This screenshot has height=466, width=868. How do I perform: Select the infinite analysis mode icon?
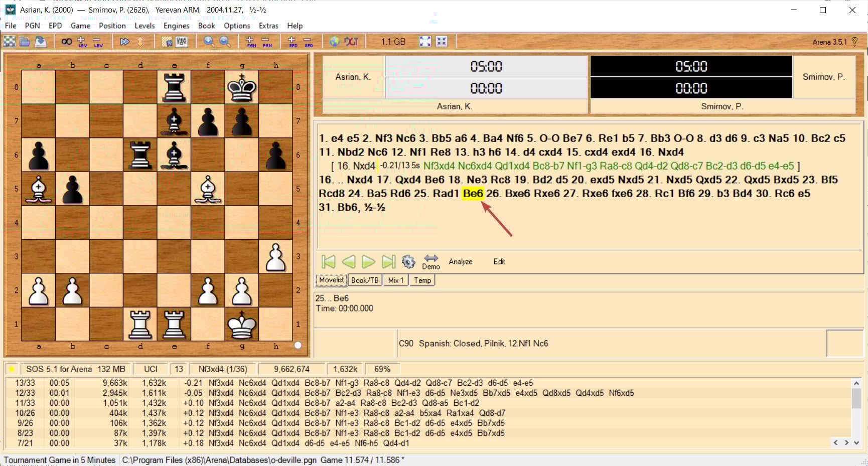pyautogui.click(x=67, y=41)
